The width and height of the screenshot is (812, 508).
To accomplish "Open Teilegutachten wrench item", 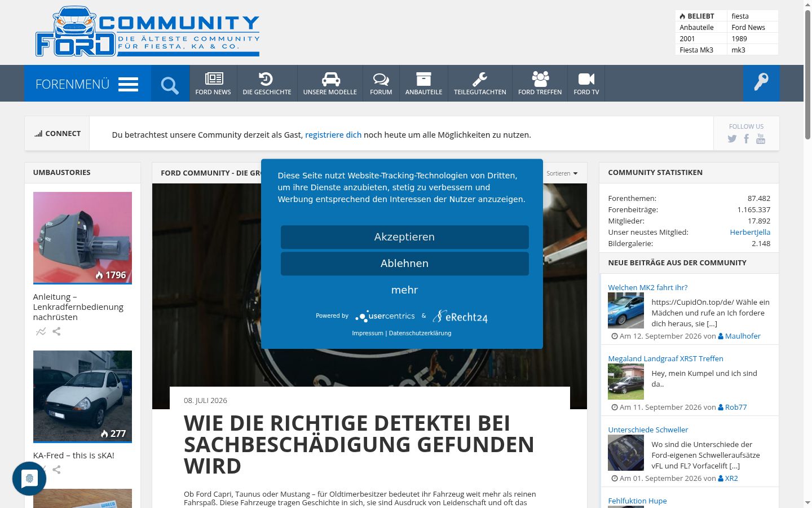I will [480, 84].
